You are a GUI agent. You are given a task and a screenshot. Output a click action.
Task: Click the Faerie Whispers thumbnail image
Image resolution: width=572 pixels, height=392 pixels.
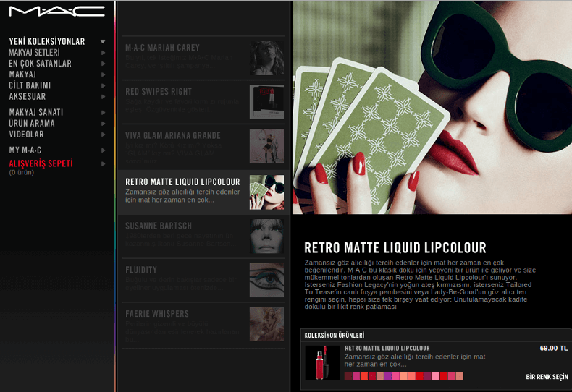[x=266, y=324]
